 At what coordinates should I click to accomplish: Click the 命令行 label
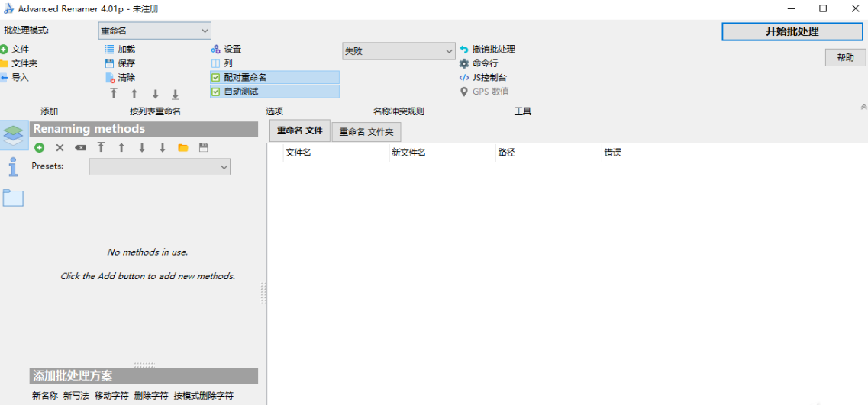[485, 63]
